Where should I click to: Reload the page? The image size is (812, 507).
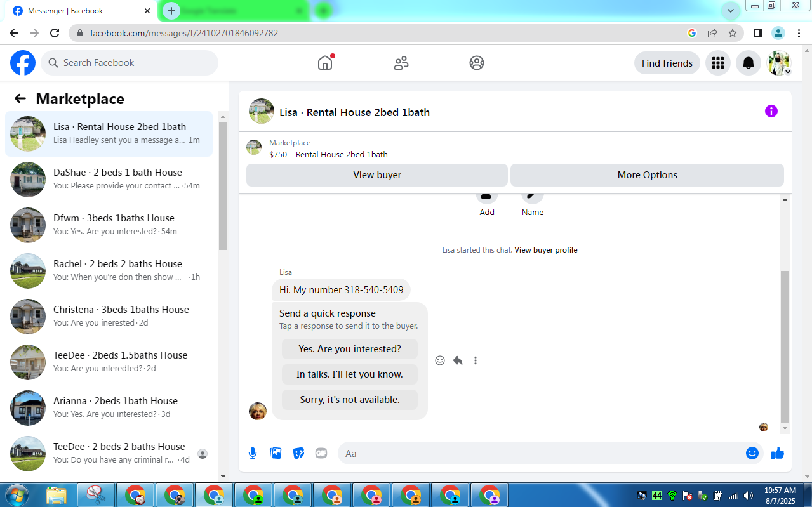(x=55, y=33)
